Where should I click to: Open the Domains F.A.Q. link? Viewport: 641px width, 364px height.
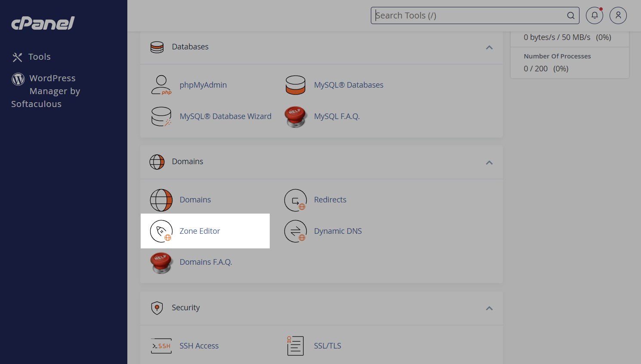[x=206, y=262]
